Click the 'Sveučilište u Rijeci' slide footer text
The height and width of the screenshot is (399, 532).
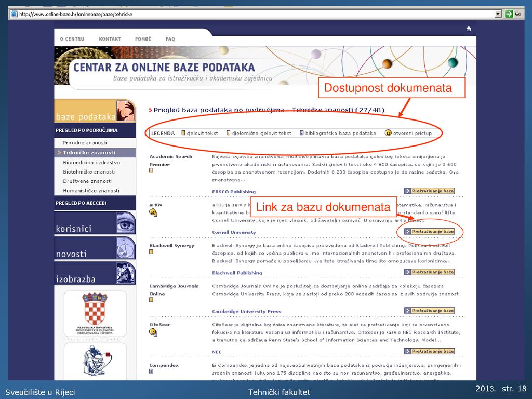[40, 392]
